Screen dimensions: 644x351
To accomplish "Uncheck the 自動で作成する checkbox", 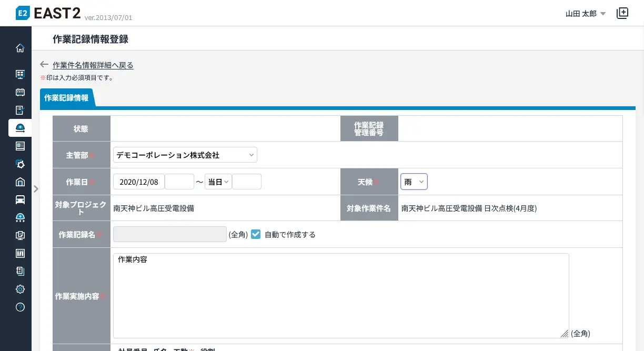I will (x=256, y=234).
